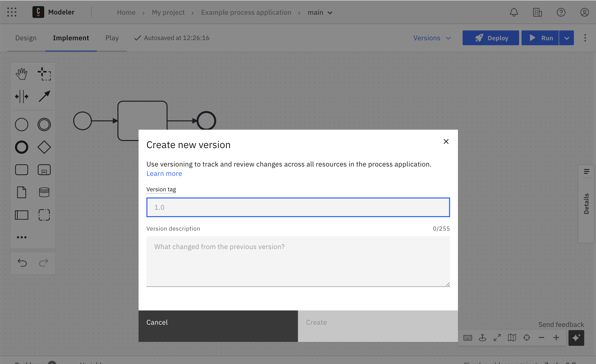Open the Versions dropdown
The height and width of the screenshot is (364, 596).
(x=432, y=38)
